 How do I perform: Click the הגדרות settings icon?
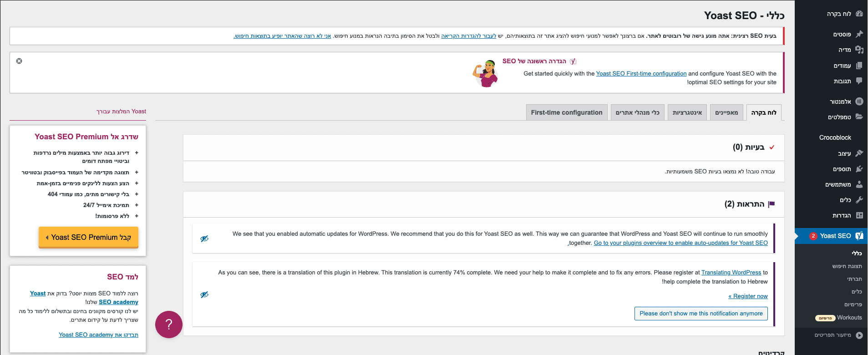tap(859, 215)
